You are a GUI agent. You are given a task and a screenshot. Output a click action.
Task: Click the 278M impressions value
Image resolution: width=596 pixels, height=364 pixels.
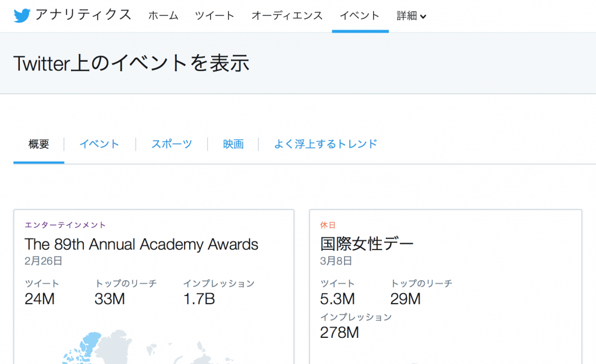coord(339,333)
